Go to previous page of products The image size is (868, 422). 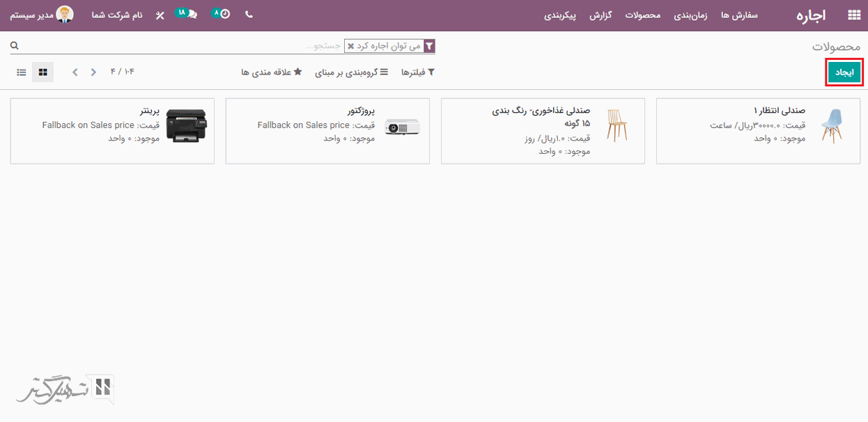coord(94,72)
